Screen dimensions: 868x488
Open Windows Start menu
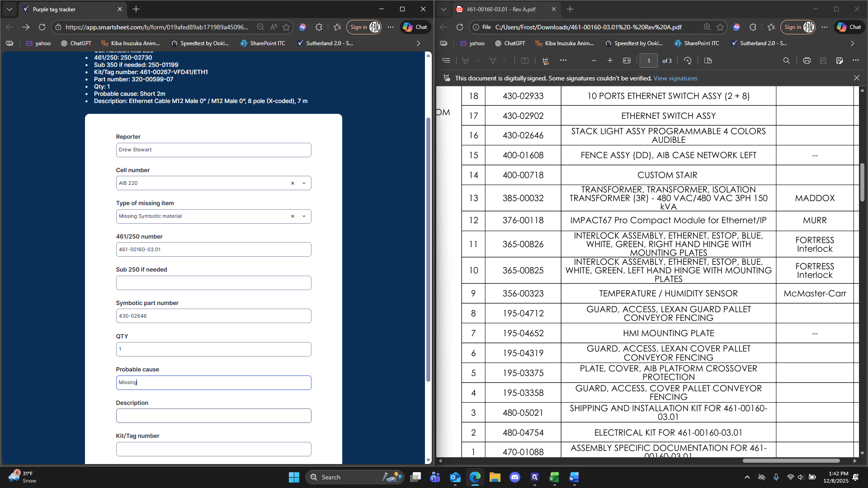294,477
